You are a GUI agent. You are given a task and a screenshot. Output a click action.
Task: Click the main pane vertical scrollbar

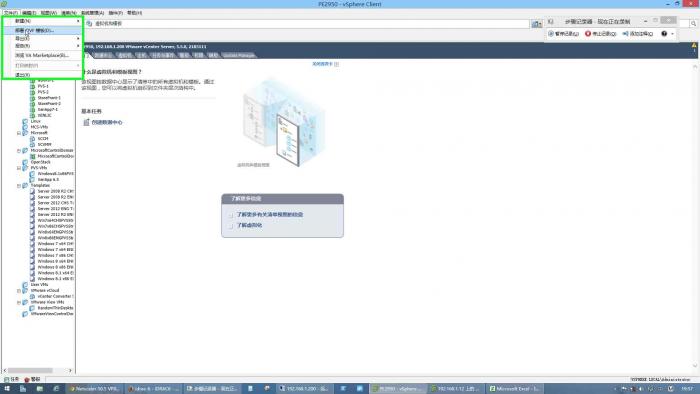coord(695,216)
